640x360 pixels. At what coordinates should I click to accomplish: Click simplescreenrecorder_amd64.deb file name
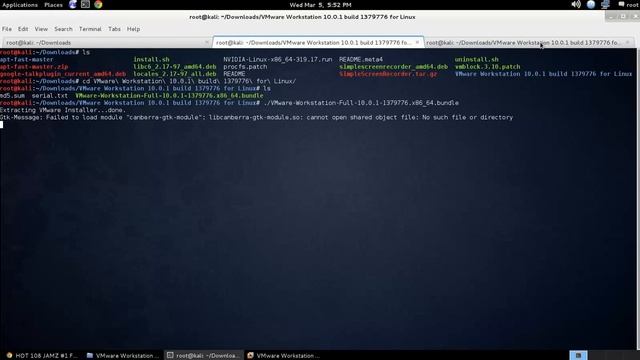pyautogui.click(x=393, y=67)
